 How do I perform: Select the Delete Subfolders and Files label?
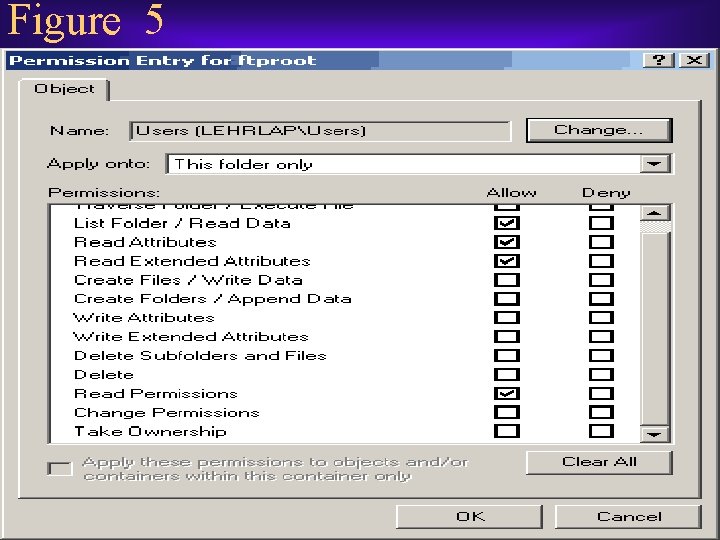pyautogui.click(x=200, y=356)
